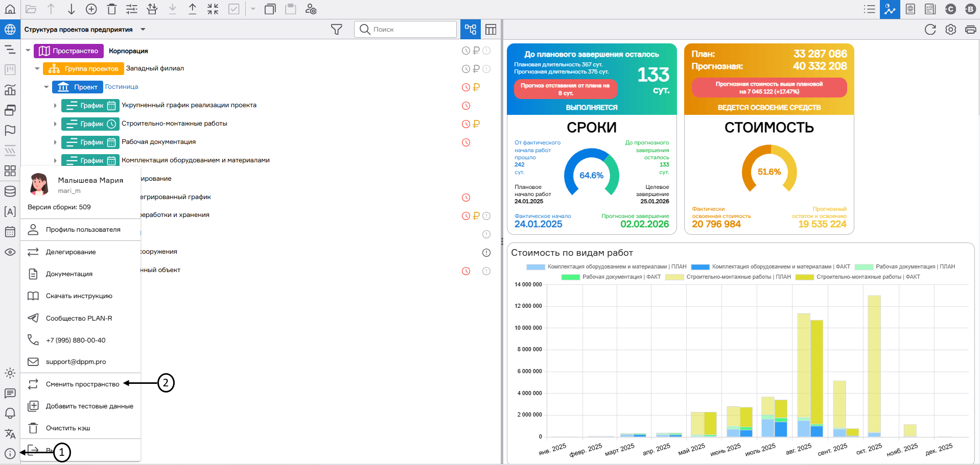980x465 pixels.
Task: Choose Сменить пространство from menu
Action: (x=82, y=384)
